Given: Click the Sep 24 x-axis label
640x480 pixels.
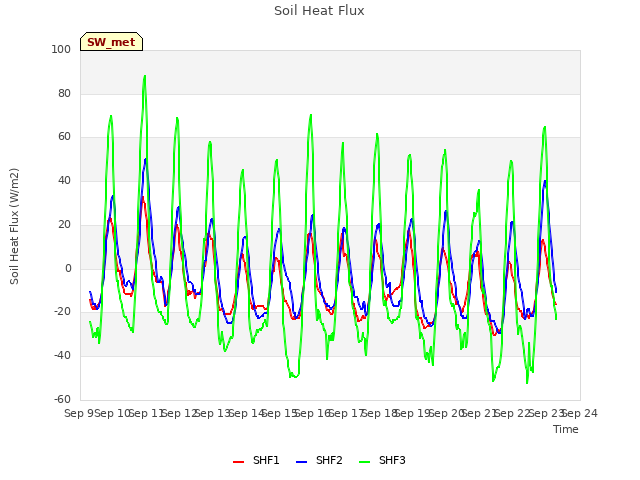Looking at the screenshot, I should coord(580,413).
